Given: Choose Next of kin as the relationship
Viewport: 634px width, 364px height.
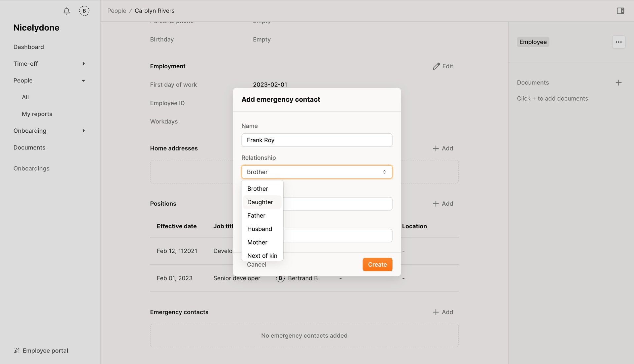Looking at the screenshot, I should pos(262,255).
